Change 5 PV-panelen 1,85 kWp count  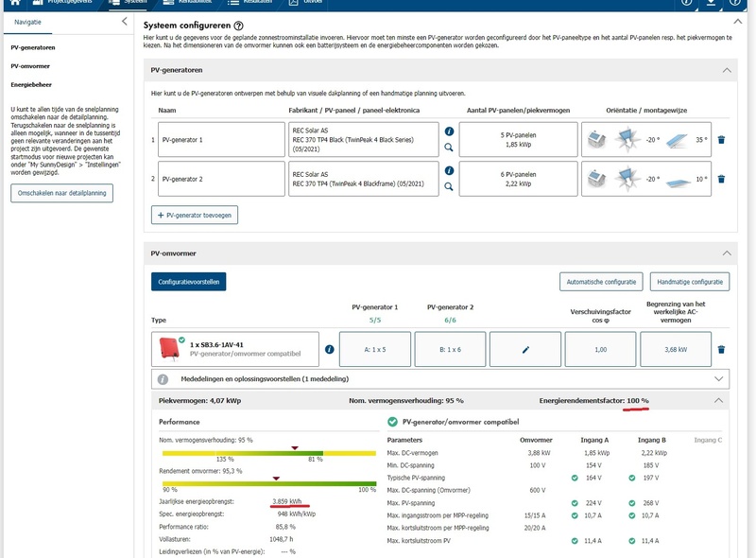(518, 140)
